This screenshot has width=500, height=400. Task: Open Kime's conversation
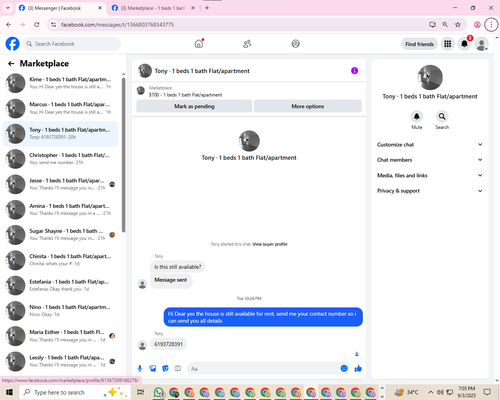pyautogui.click(x=60, y=83)
